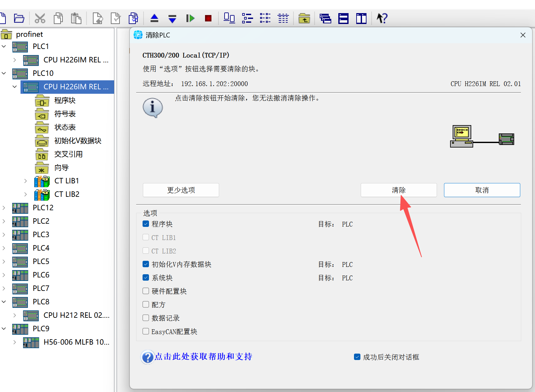Expand the H56-006 MLFB node under PLC9
Viewport: 535px width, 392px height.
click(x=15, y=342)
